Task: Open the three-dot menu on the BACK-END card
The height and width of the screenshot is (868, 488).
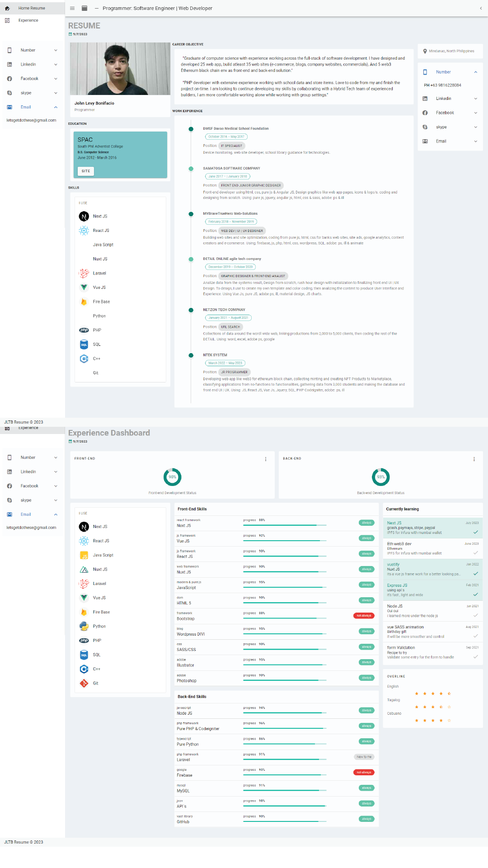Action: click(x=474, y=459)
